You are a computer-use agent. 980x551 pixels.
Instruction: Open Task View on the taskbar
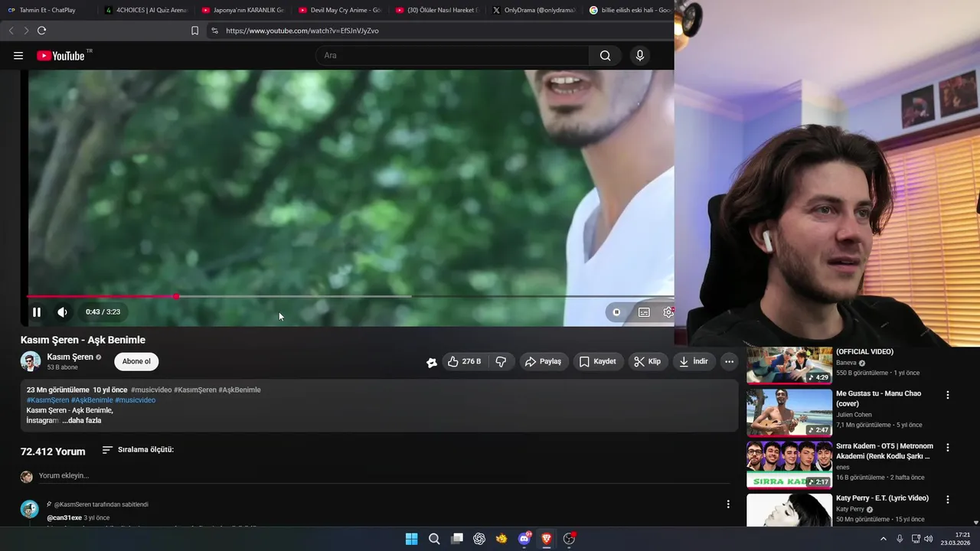(457, 539)
